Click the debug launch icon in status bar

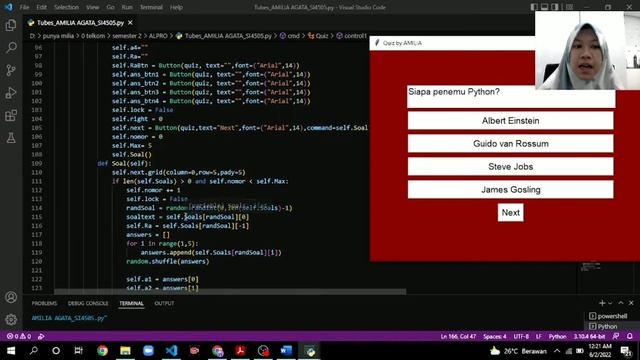tap(41, 336)
